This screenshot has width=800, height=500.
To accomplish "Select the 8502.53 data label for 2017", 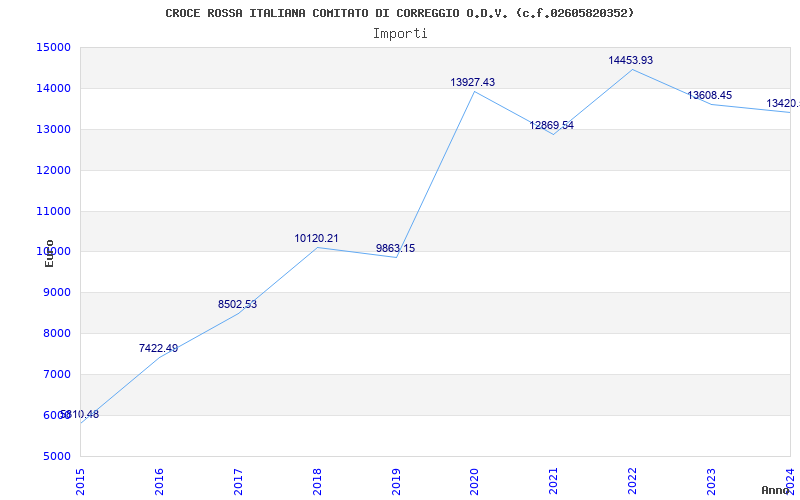I will 237,305.
